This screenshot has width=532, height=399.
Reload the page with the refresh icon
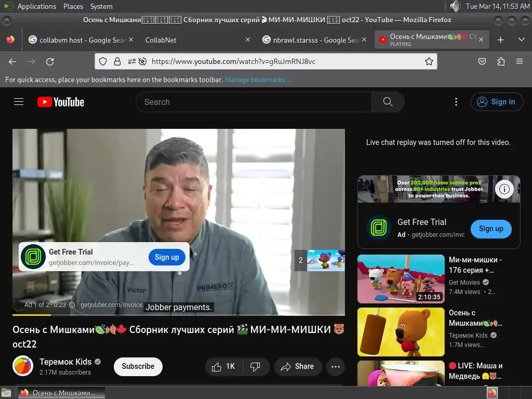coord(50,61)
